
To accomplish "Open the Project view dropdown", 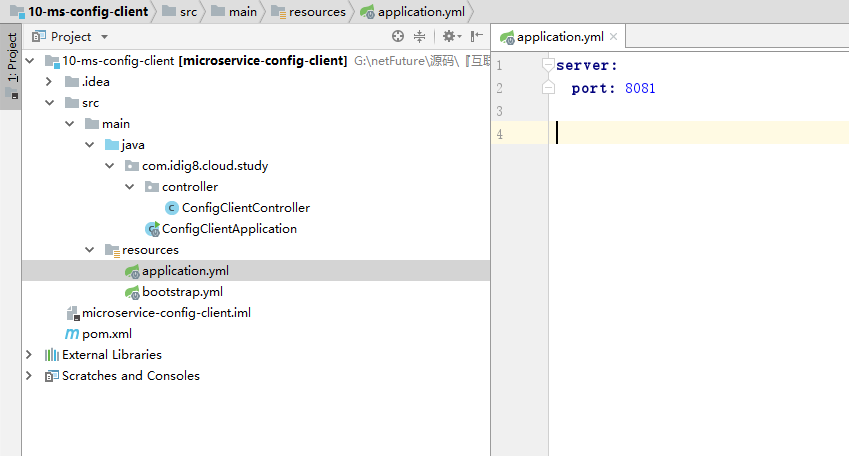I will 105,37.
